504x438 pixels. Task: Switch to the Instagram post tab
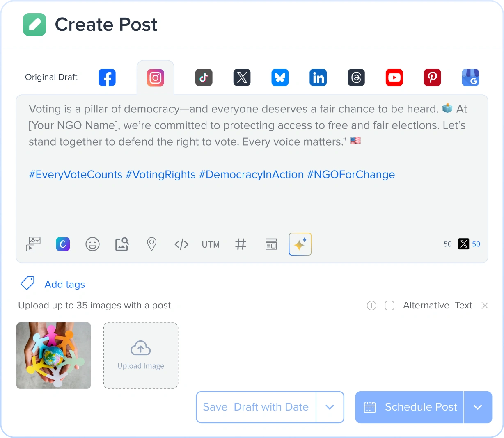tap(155, 78)
